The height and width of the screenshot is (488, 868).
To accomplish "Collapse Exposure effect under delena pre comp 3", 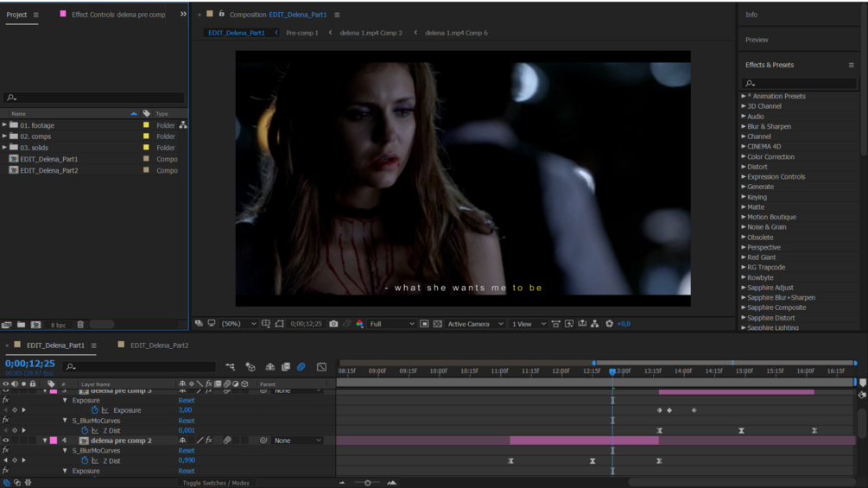I will pos(65,400).
